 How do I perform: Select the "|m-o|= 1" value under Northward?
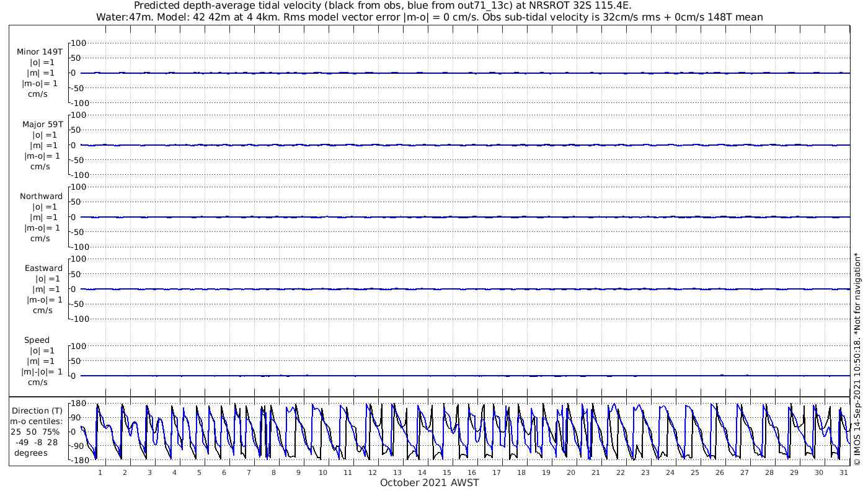click(42, 228)
